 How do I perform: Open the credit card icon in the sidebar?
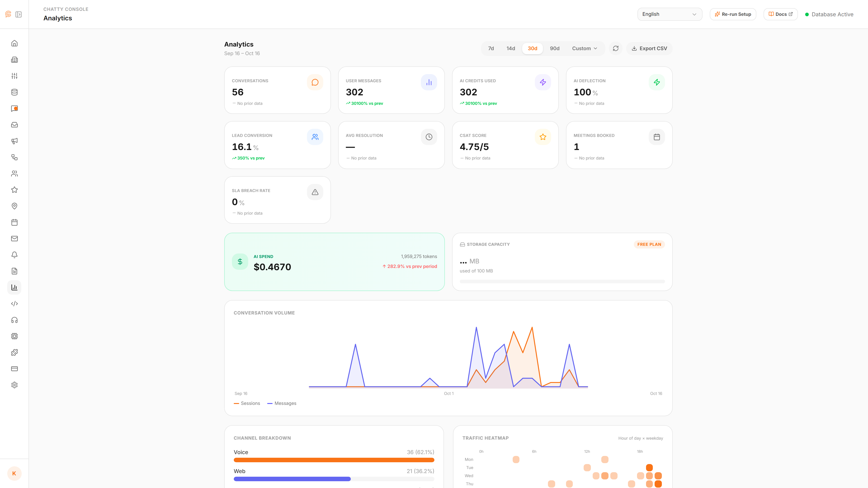(14, 369)
